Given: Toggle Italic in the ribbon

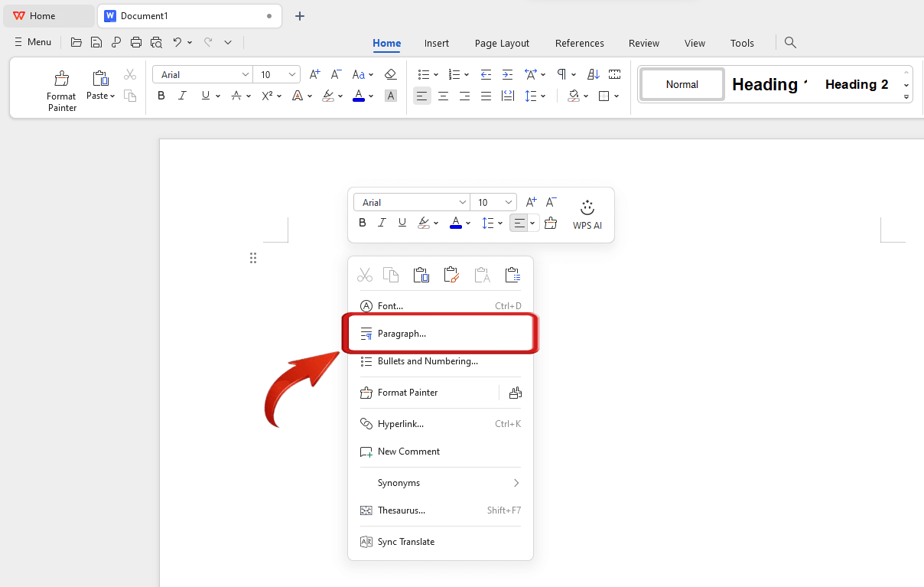Looking at the screenshot, I should (x=182, y=96).
